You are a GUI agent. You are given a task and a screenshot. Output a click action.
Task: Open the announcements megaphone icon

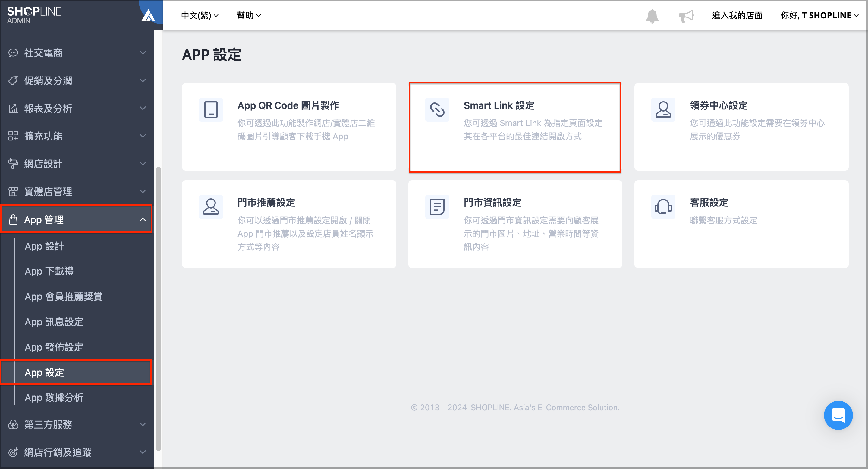pos(686,16)
